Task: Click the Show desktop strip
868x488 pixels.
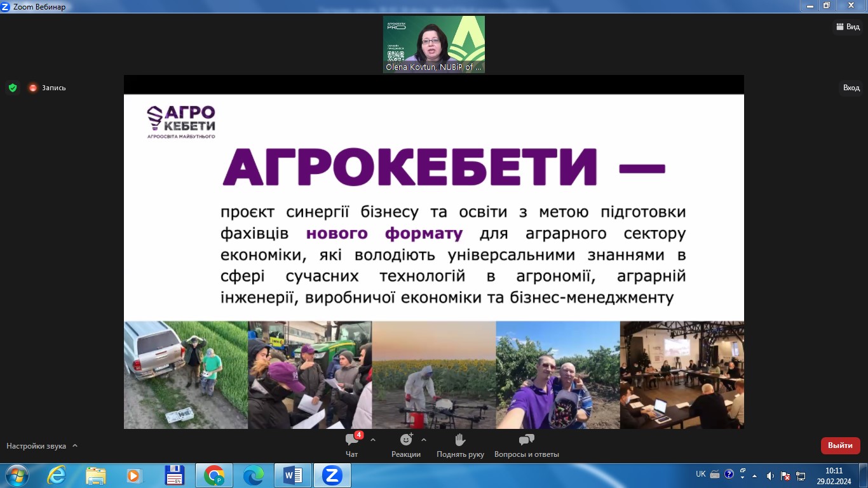Action: coord(864,475)
